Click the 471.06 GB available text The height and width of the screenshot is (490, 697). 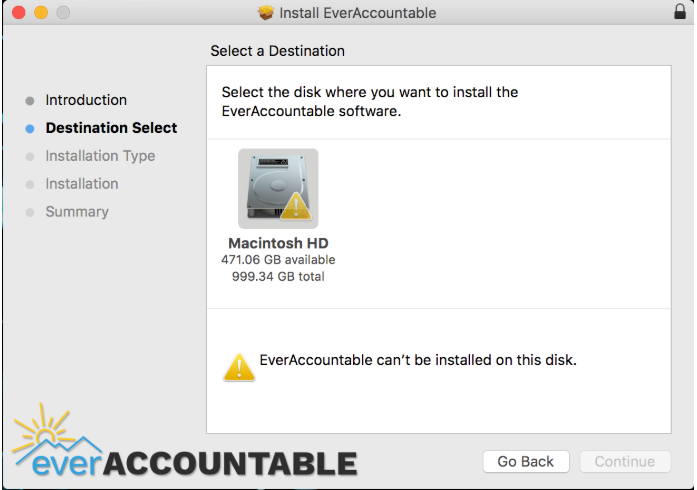pos(278,260)
